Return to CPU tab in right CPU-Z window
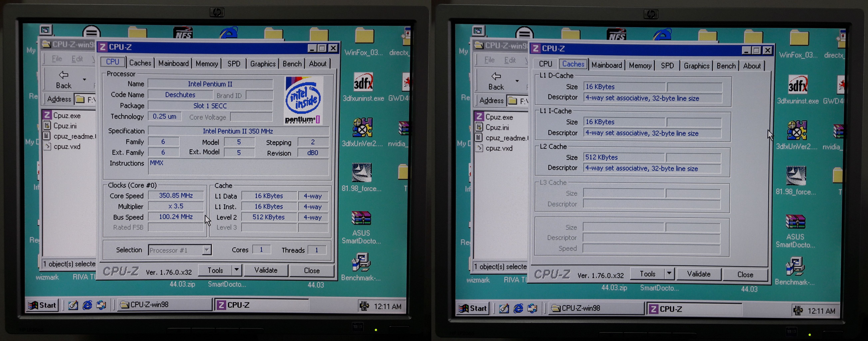 (545, 64)
